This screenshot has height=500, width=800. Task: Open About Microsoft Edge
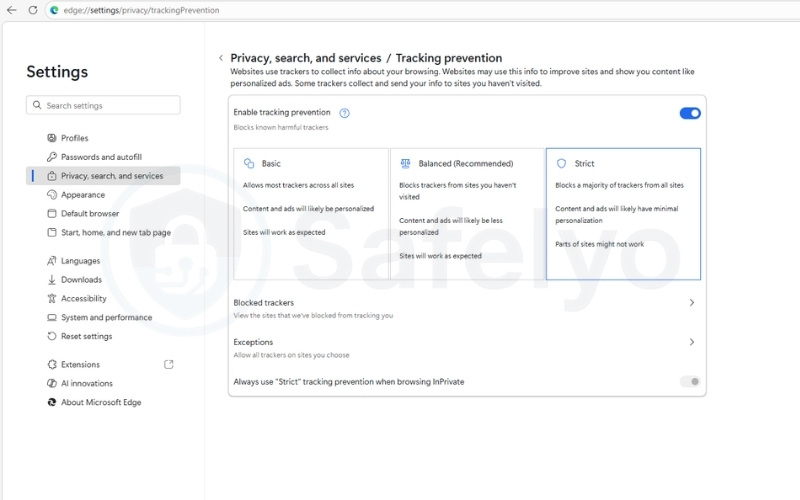103,402
